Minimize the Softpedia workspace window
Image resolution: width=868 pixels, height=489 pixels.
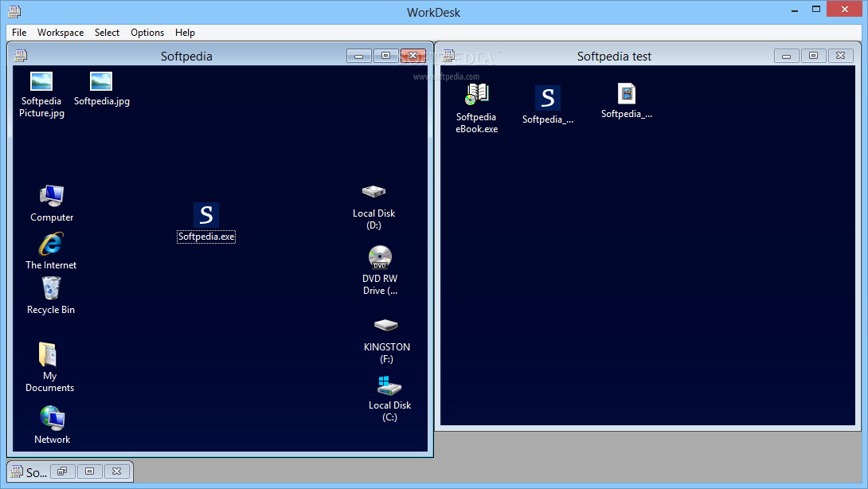click(358, 56)
